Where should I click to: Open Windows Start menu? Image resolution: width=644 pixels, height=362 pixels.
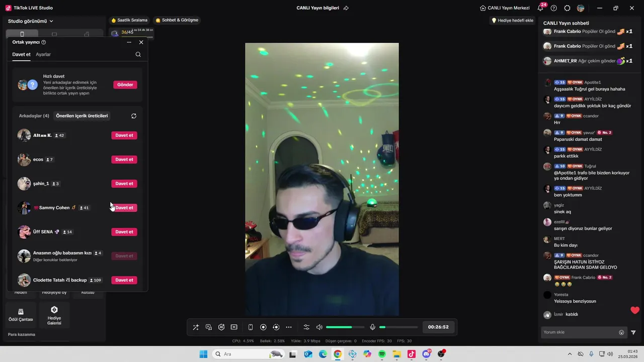coord(203,354)
